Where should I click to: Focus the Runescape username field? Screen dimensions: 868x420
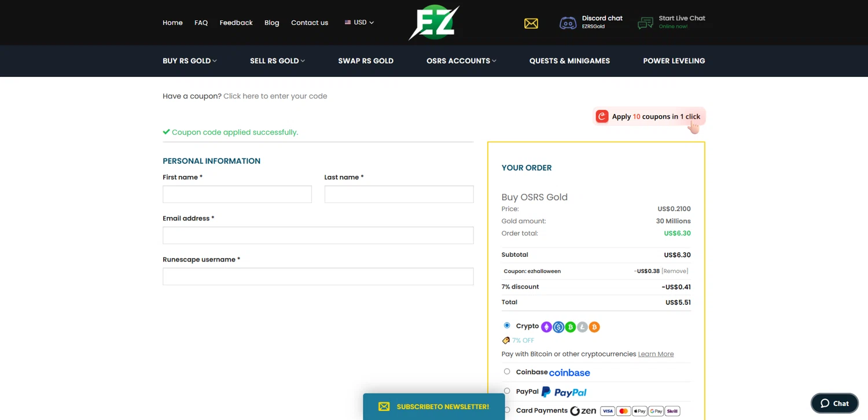pyautogui.click(x=318, y=277)
